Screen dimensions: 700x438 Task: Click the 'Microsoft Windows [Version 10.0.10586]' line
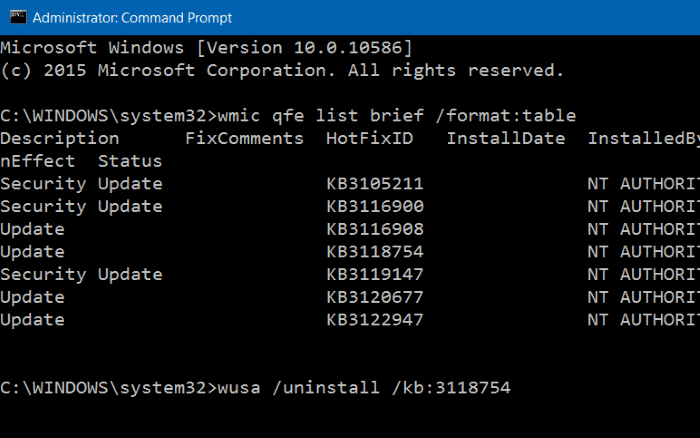click(x=206, y=48)
